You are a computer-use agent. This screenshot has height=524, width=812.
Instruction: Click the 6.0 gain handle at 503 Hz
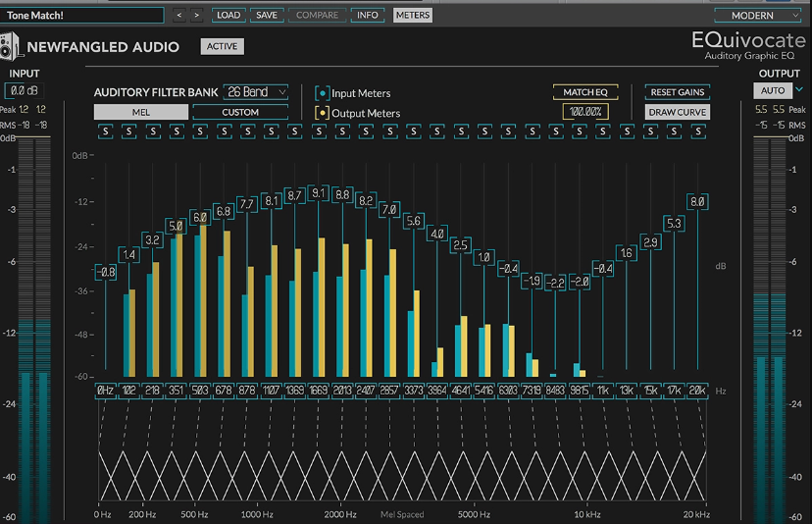pos(200,218)
